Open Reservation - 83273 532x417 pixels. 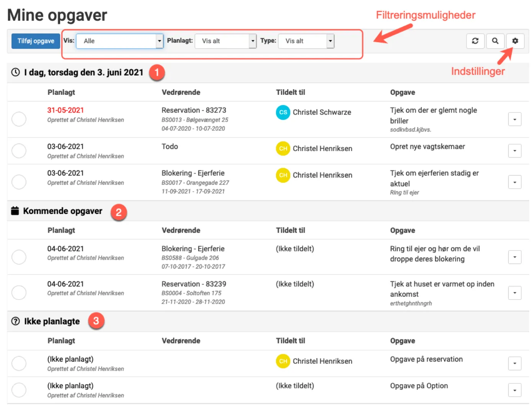click(194, 110)
